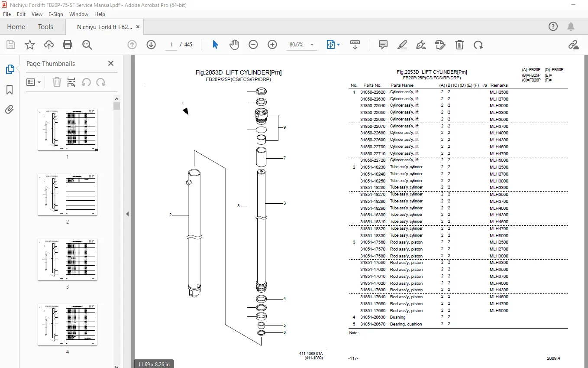
Task: Add document to starred favorites
Action: (30, 45)
